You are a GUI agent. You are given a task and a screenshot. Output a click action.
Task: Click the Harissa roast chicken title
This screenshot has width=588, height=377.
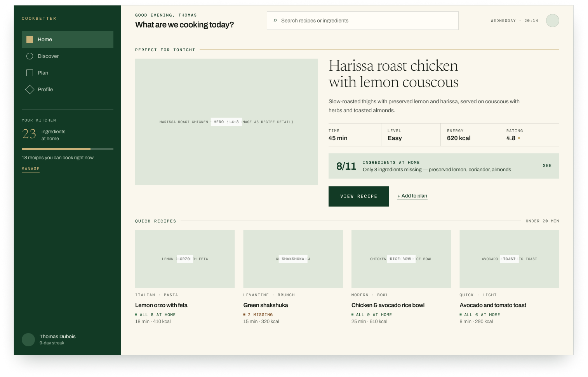point(393,74)
